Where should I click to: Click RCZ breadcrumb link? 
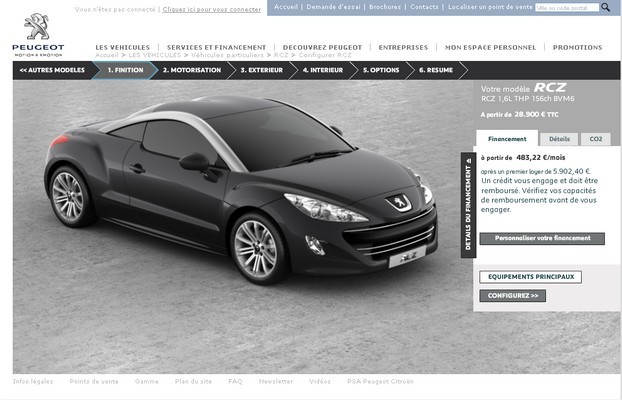[x=281, y=55]
